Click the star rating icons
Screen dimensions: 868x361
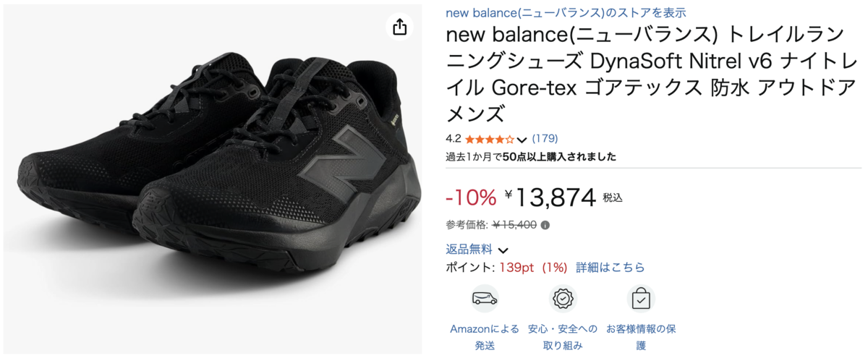(x=490, y=139)
